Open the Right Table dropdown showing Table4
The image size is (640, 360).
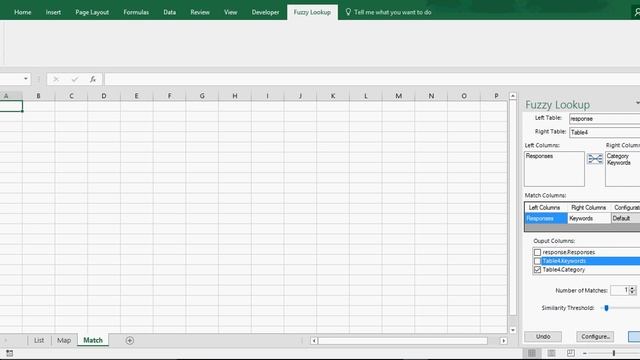604,132
